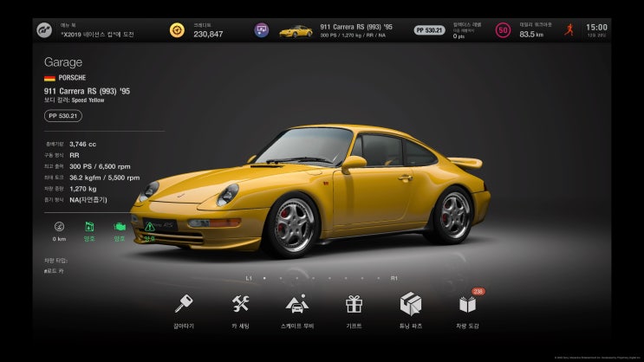Click the green oil can status icon
This screenshot has width=644, height=362.
89,227
